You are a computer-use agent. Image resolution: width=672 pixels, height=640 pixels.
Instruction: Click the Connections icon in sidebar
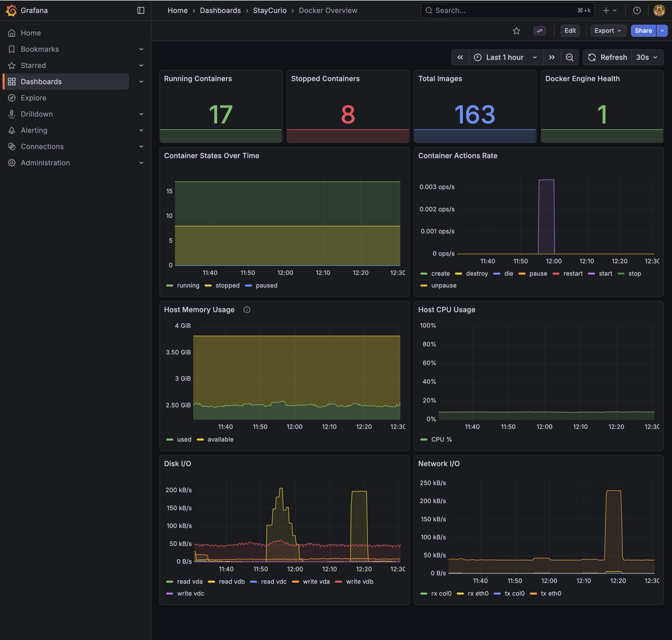[12, 146]
